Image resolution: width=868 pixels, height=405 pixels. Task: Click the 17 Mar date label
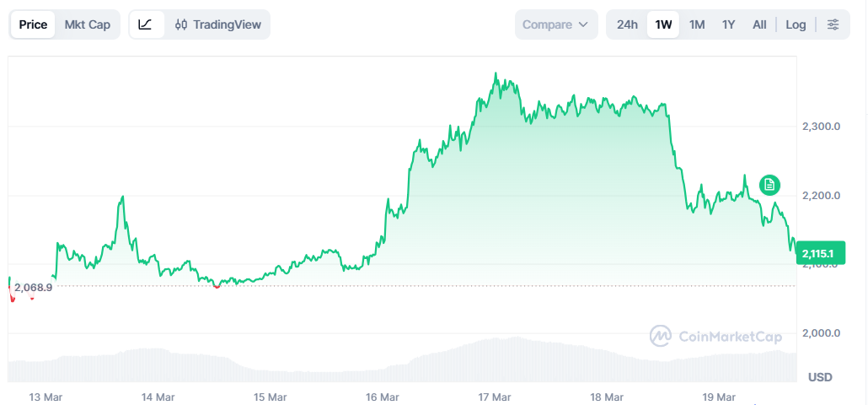495,397
